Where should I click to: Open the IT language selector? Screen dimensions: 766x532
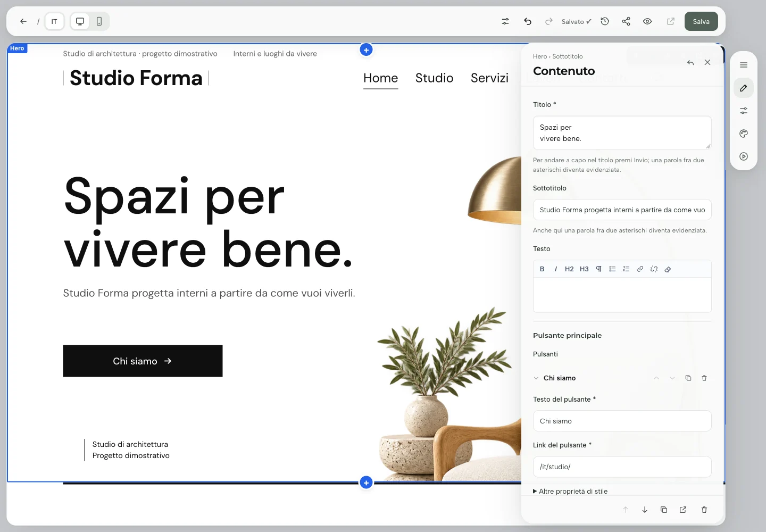click(54, 21)
